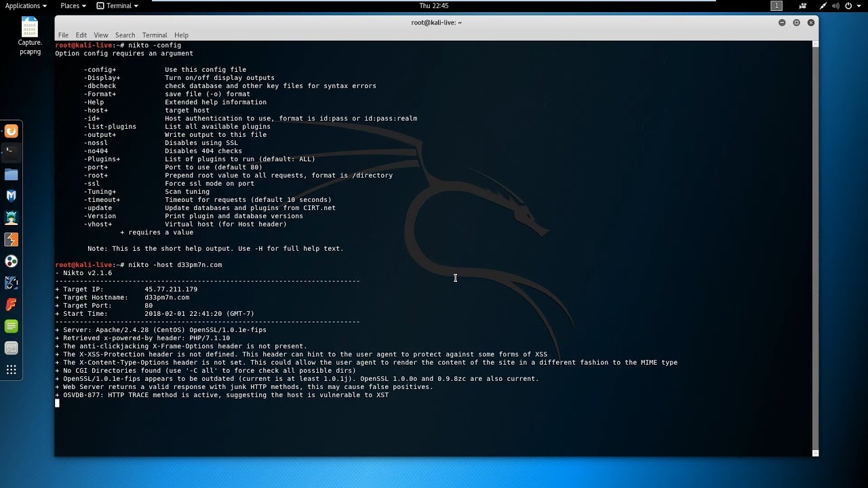This screenshot has width=868, height=488.
Task: Open the Terminal menu in menubar
Action: tap(155, 35)
